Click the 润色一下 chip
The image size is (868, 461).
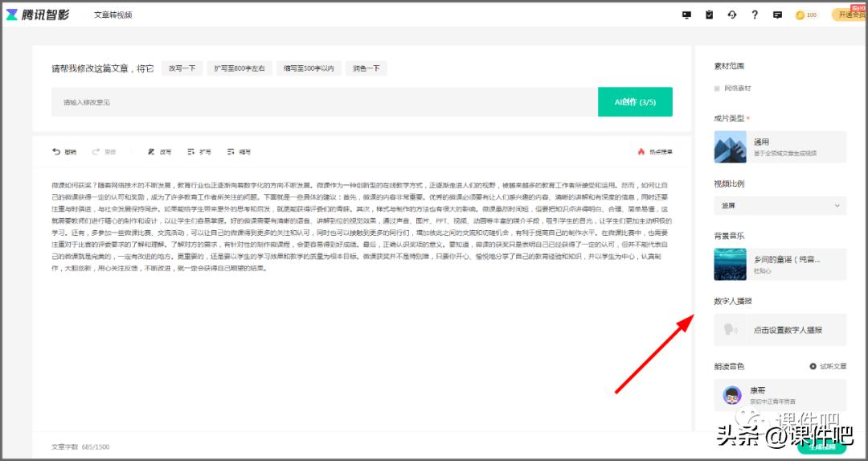366,68
